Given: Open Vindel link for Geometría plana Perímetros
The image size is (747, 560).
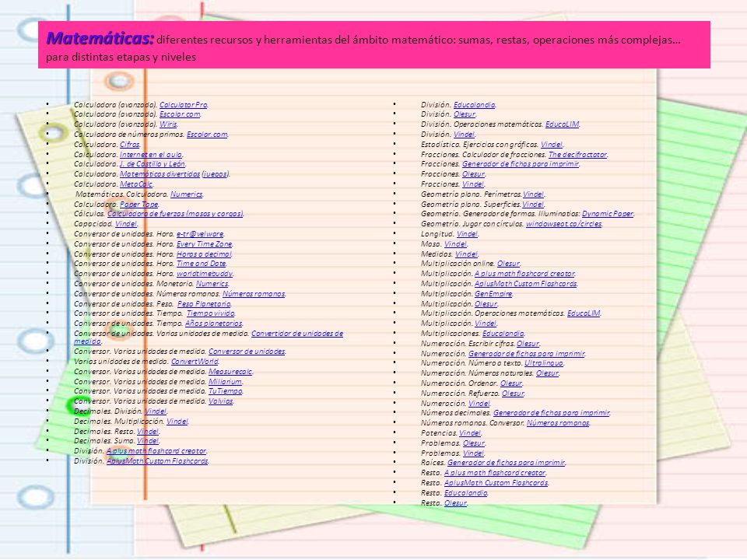Looking at the screenshot, I should (x=533, y=194).
